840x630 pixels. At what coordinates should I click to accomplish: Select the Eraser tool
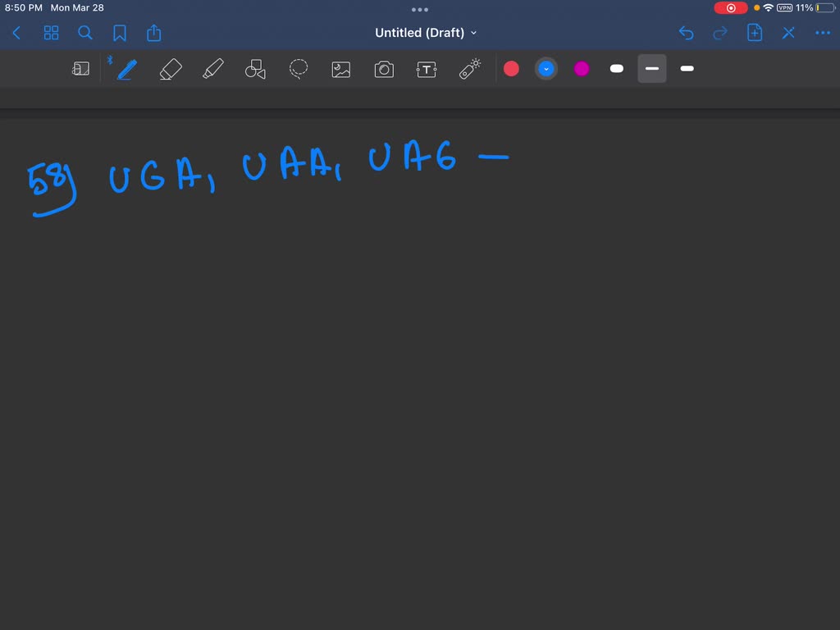click(x=171, y=70)
